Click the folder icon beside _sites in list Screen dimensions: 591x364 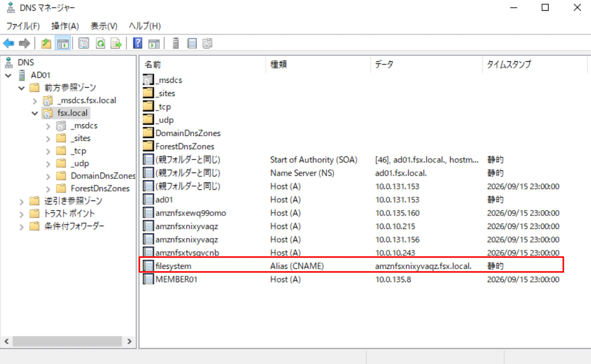click(148, 93)
